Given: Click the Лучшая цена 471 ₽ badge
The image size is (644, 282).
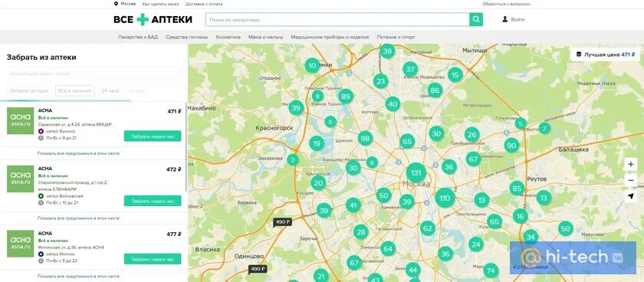Looking at the screenshot, I should click(606, 54).
